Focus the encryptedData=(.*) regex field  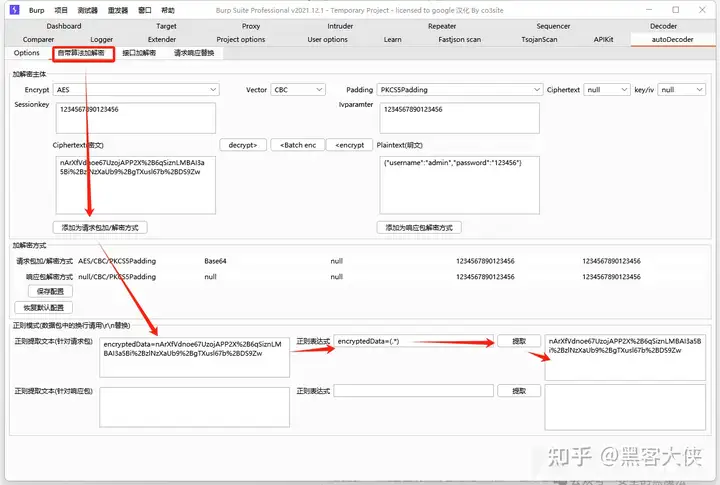point(414,341)
